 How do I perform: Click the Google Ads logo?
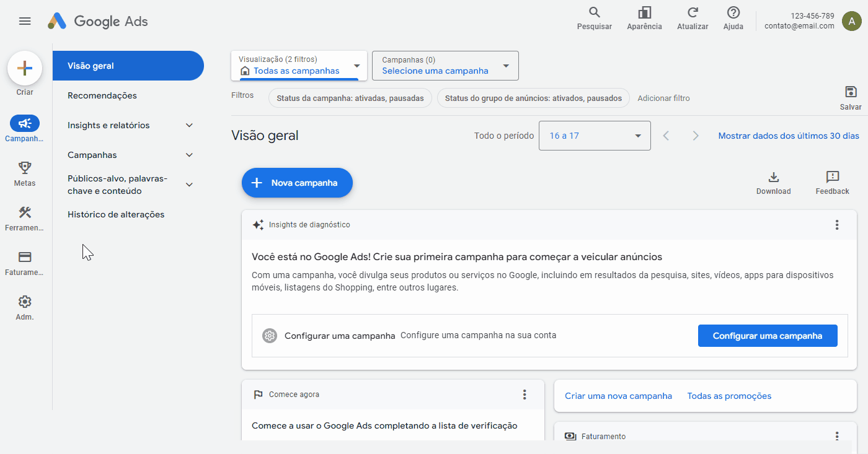(x=98, y=21)
